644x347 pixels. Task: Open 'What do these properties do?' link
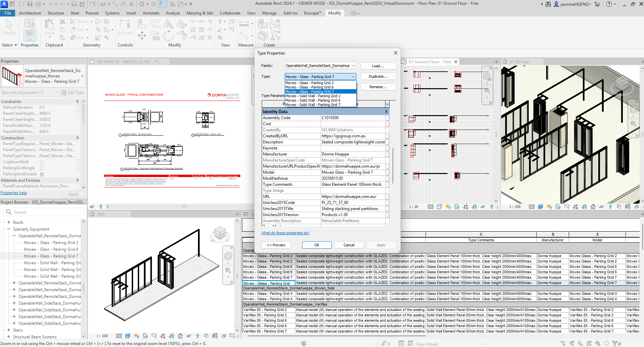(x=285, y=233)
